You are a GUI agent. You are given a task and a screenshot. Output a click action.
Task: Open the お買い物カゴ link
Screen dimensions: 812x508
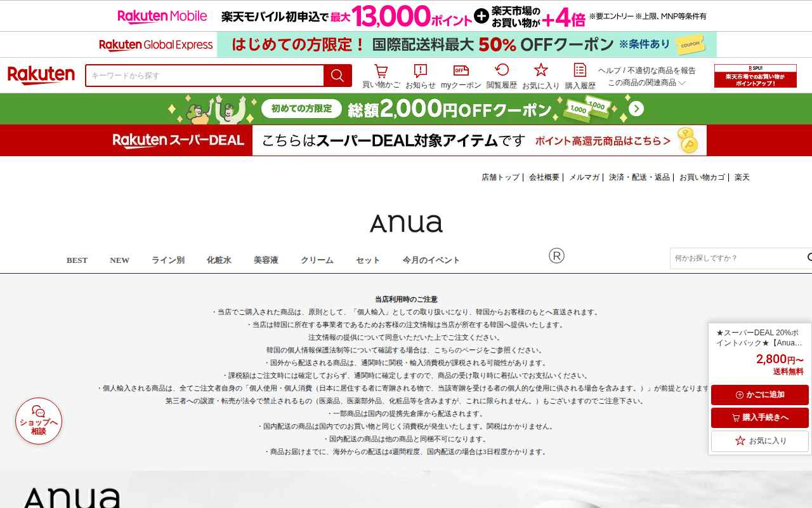point(702,177)
